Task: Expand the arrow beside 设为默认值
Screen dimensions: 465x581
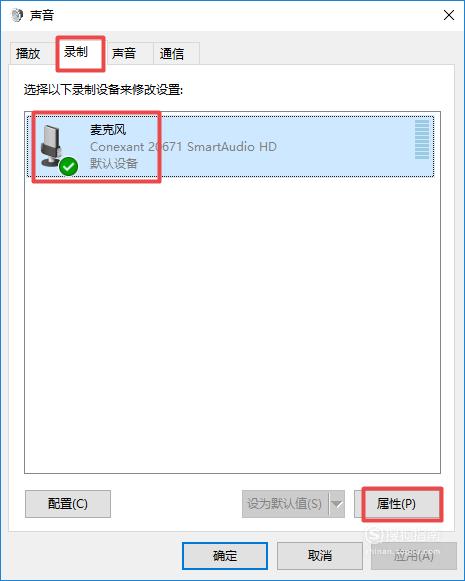Action: [x=336, y=504]
